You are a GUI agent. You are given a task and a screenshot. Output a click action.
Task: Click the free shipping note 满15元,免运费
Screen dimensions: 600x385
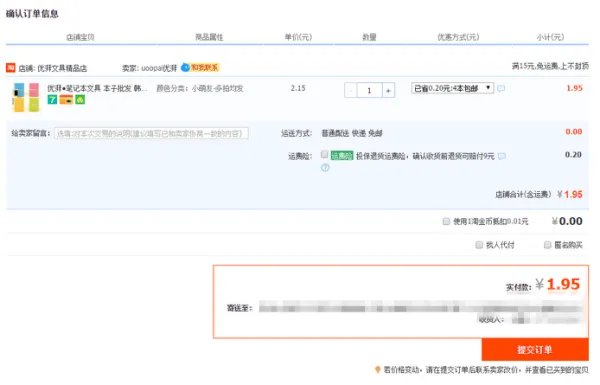click(x=550, y=66)
